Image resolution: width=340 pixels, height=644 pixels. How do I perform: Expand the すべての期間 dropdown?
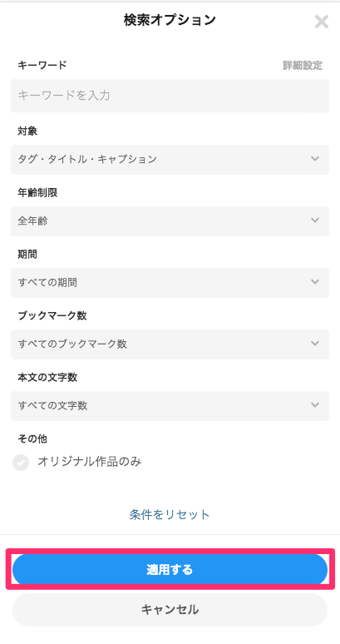tap(170, 283)
